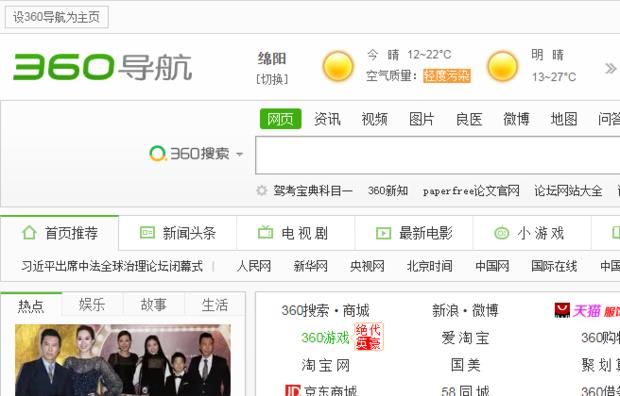Viewport: 620px width, 396px height.
Task: Click the 绵阳 city name
Action: 272,59
